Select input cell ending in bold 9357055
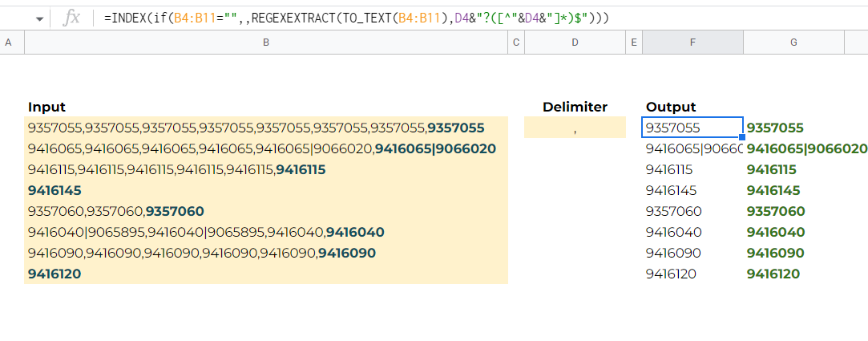This screenshot has height=341, width=868. [266, 128]
